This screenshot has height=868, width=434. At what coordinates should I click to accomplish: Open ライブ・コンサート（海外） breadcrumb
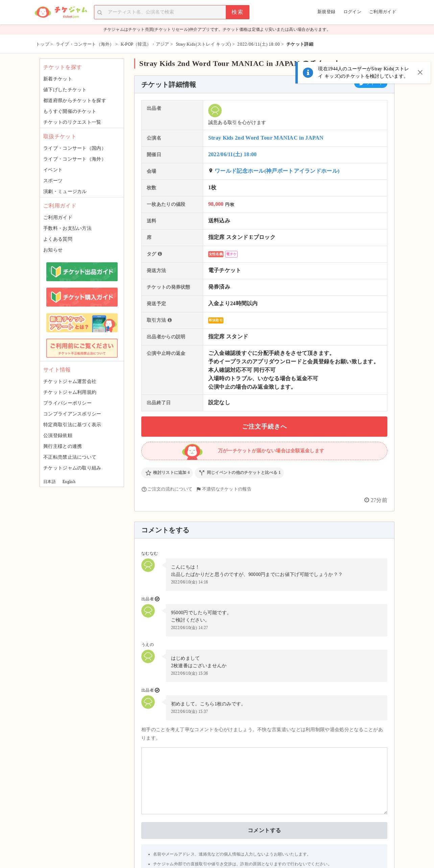click(x=85, y=44)
